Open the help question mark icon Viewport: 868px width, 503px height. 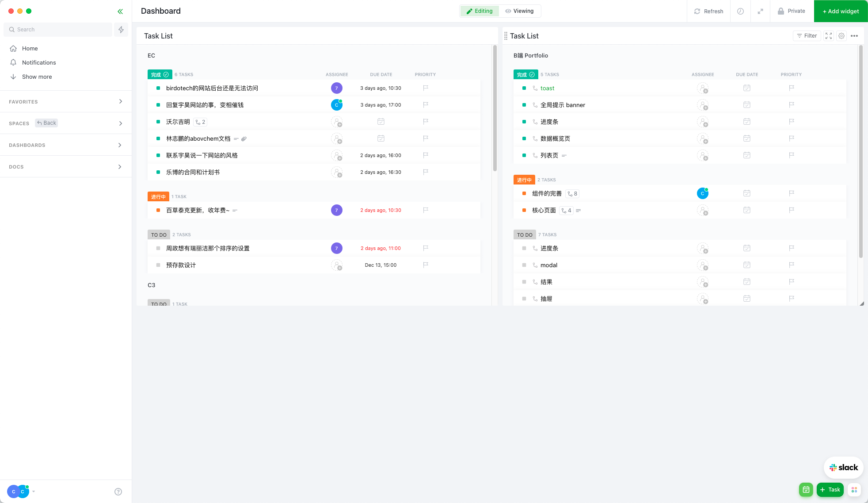tap(118, 491)
